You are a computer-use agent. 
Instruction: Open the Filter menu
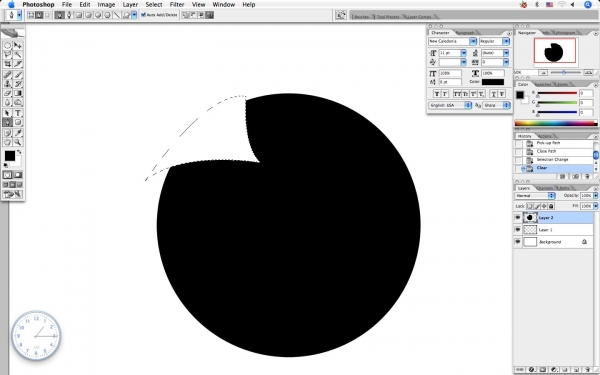pos(177,5)
